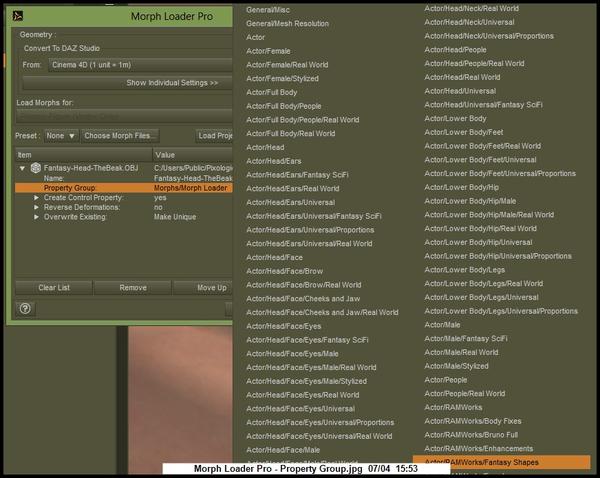Collapse the Fantasy-Head-TheBeak.OBJ tree item

pyautogui.click(x=22, y=168)
